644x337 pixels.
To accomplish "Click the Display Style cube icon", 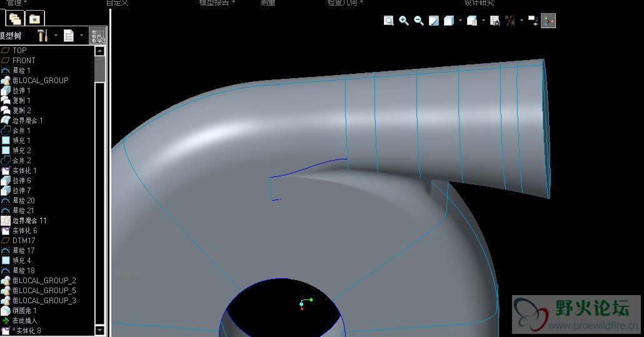I will click(x=448, y=21).
